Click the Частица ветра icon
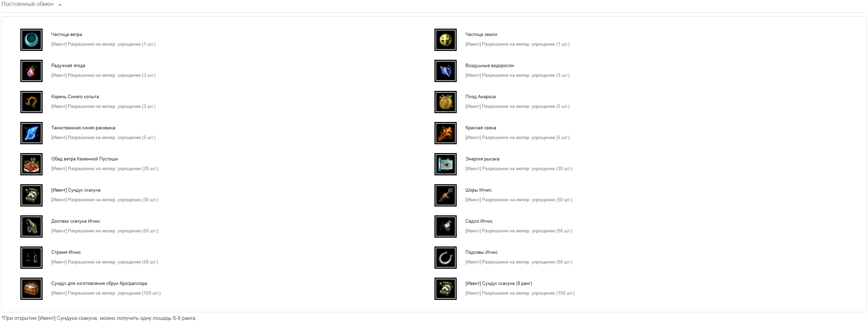 click(x=31, y=40)
